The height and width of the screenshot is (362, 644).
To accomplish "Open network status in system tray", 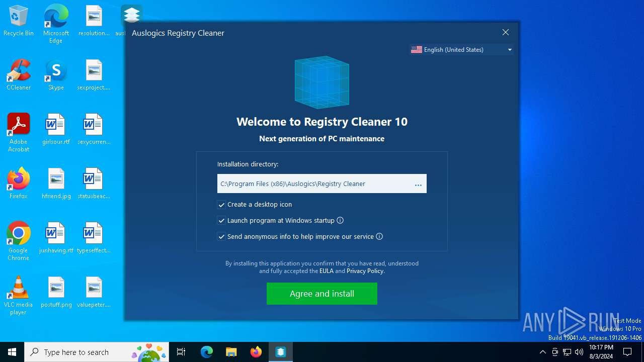I will pos(567,352).
